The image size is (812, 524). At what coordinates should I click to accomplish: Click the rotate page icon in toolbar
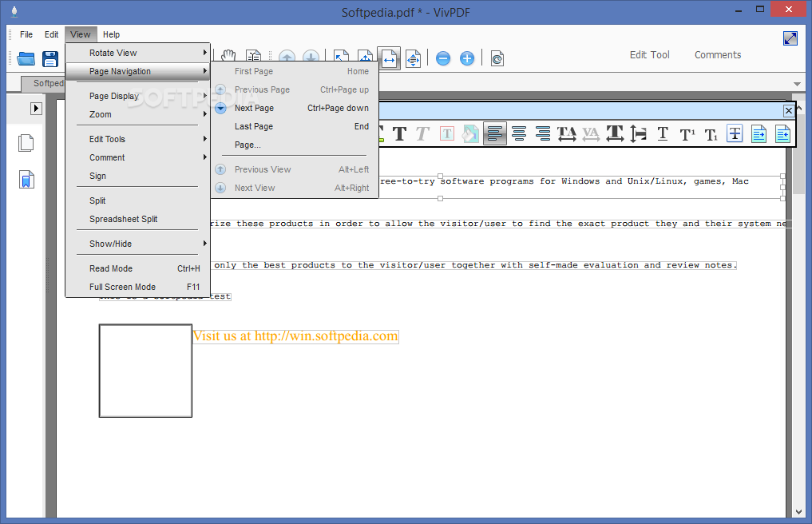[x=497, y=58]
